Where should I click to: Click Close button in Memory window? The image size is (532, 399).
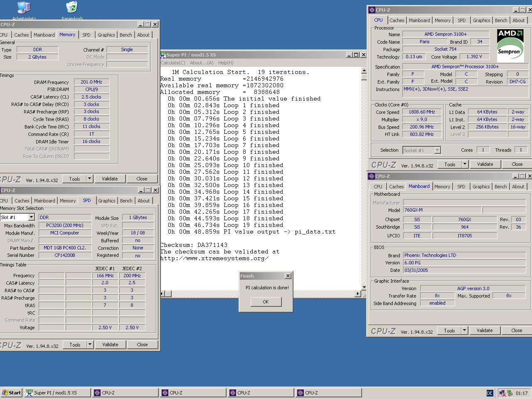coord(142,179)
